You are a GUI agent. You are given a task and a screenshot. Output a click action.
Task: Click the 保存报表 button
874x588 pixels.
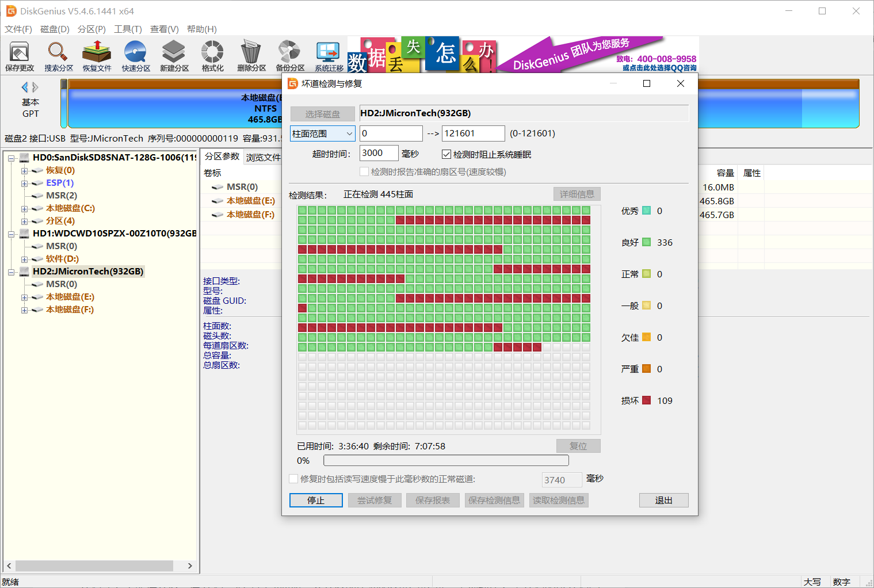(433, 501)
